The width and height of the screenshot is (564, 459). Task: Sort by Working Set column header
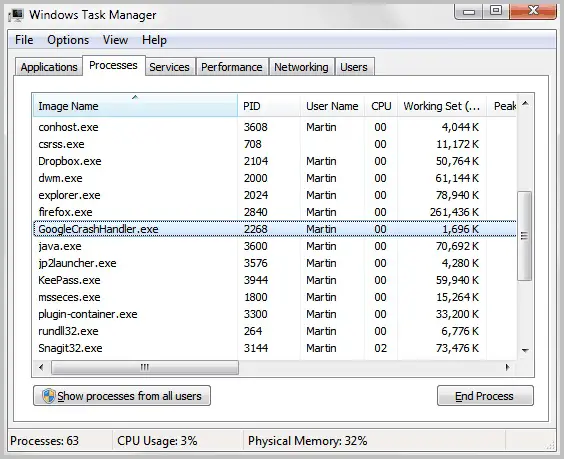tap(442, 106)
